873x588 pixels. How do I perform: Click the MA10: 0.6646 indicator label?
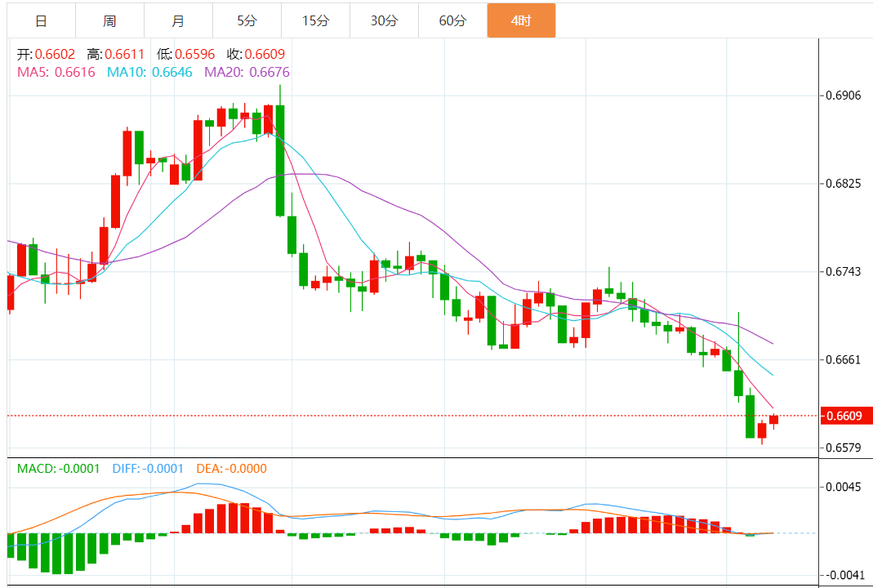[149, 72]
